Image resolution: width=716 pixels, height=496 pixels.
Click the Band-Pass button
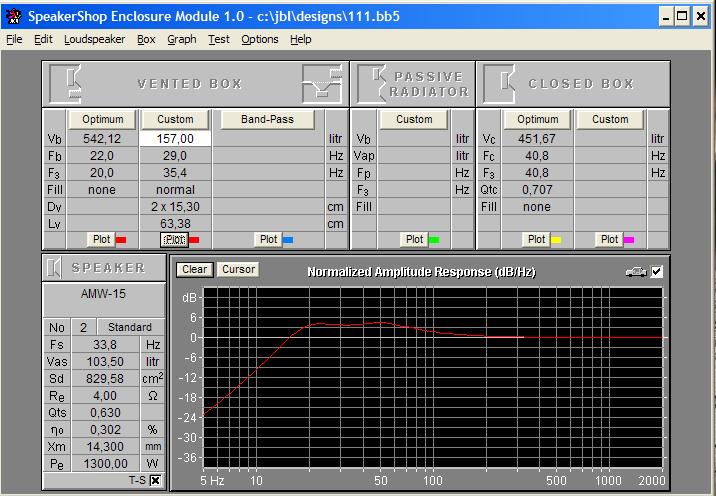coord(268,119)
